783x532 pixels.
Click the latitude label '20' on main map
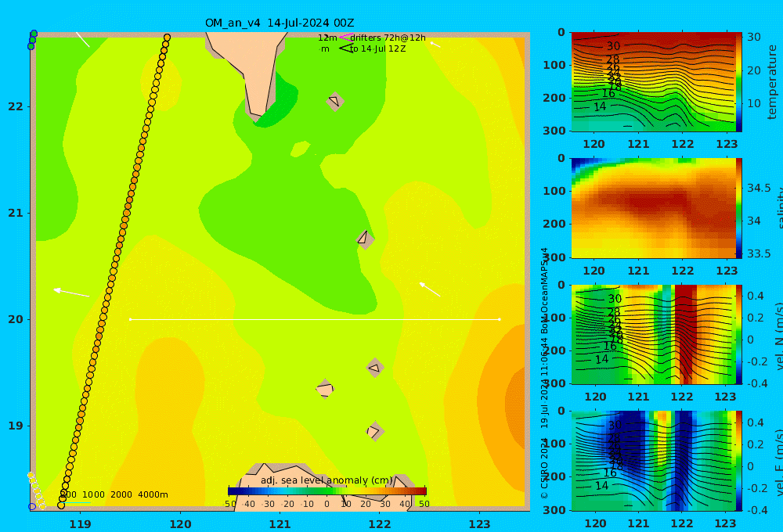[x=16, y=319]
